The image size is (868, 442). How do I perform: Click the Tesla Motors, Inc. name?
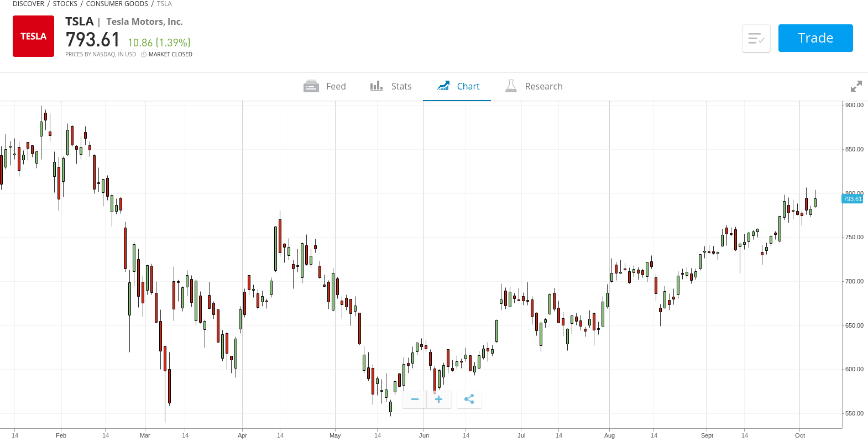pos(144,22)
